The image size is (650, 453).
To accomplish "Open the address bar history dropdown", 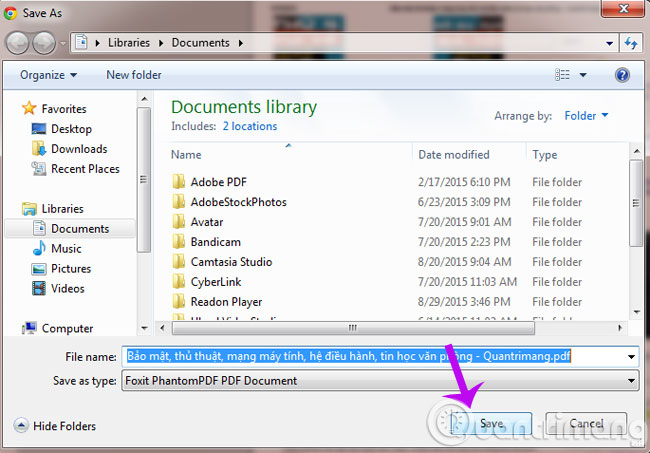I will tap(609, 43).
